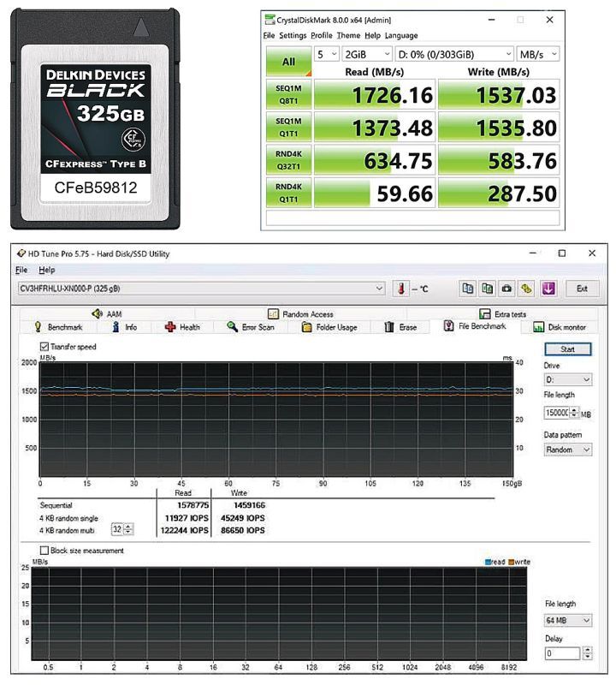Open test count dropdown showing 5
The width and height of the screenshot is (616, 685).
click(327, 54)
